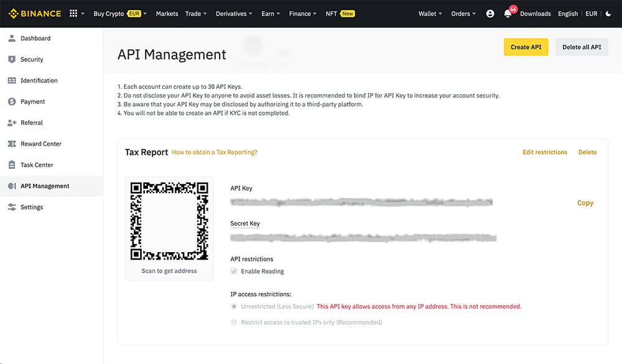Click the Payment dollar icon

tap(12, 101)
